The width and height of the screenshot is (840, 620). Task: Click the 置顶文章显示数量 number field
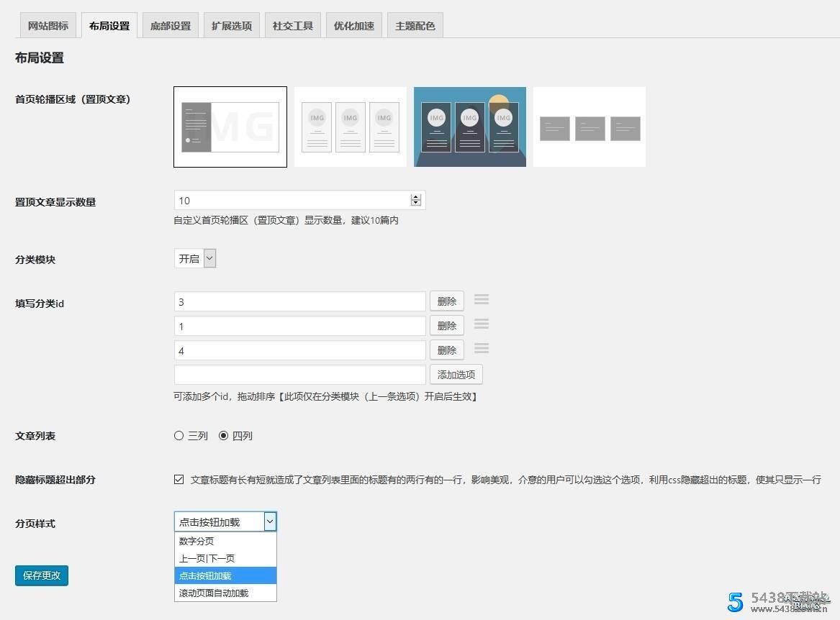pos(292,201)
